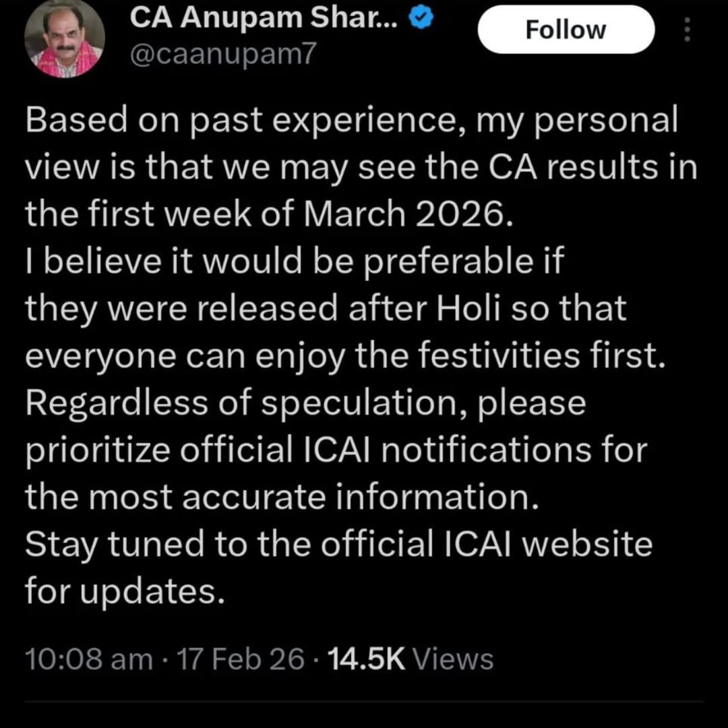The image size is (728, 728).
Task: Click CA Anupam Sharma's profile picture
Action: 65,38
